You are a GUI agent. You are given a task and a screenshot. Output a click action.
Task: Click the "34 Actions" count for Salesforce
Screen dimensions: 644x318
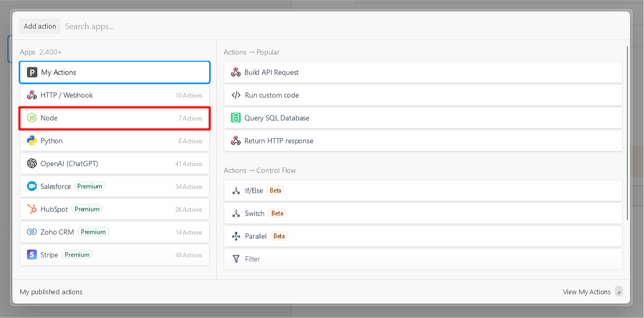tap(189, 187)
